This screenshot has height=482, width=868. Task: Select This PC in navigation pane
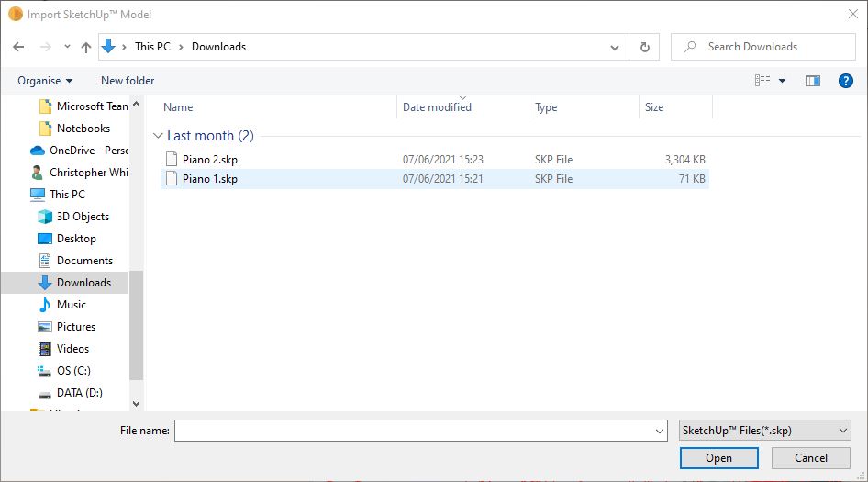click(x=58, y=195)
